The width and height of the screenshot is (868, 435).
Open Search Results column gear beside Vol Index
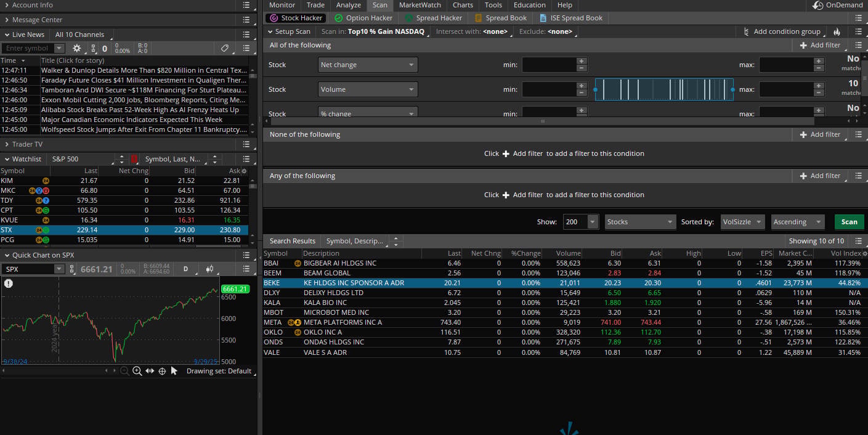tap(864, 253)
